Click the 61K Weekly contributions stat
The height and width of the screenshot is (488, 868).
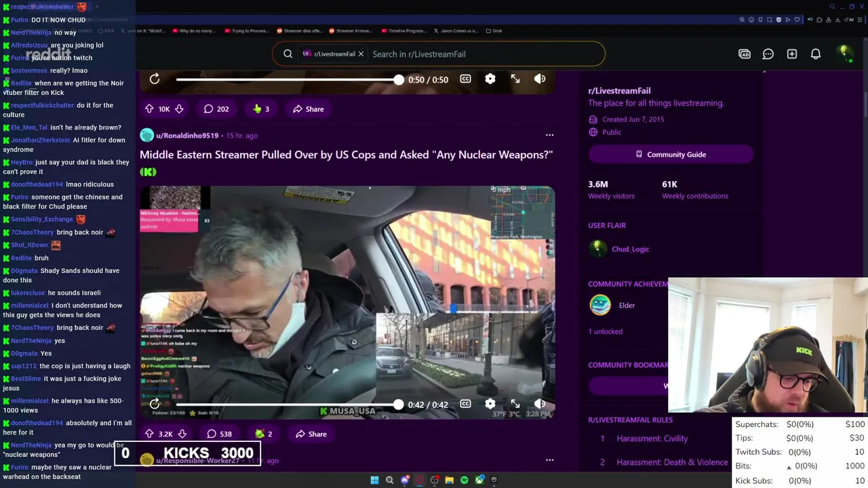(x=695, y=190)
